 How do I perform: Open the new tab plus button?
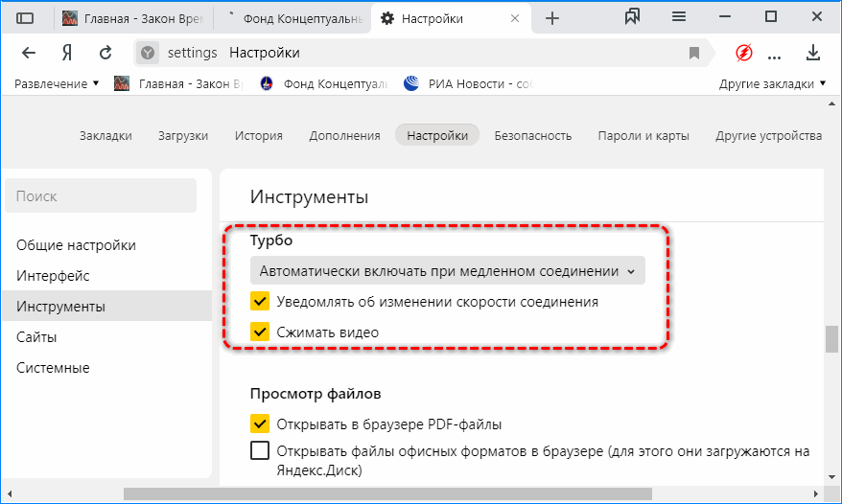(552, 18)
